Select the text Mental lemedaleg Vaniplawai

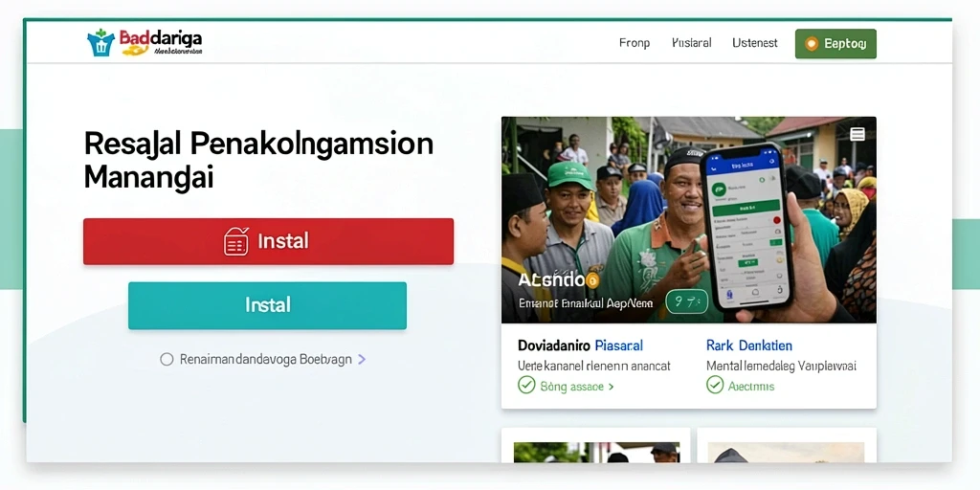click(781, 366)
